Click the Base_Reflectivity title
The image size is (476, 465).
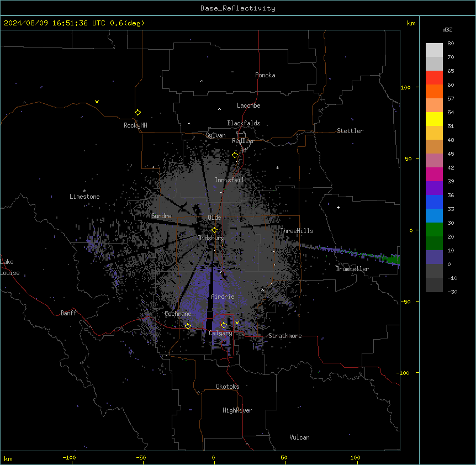tap(238, 8)
